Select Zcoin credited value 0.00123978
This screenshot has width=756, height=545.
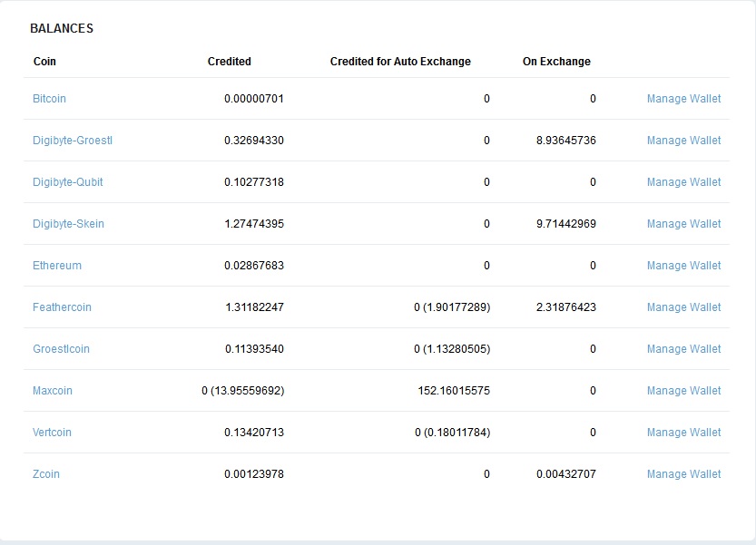[x=254, y=473]
